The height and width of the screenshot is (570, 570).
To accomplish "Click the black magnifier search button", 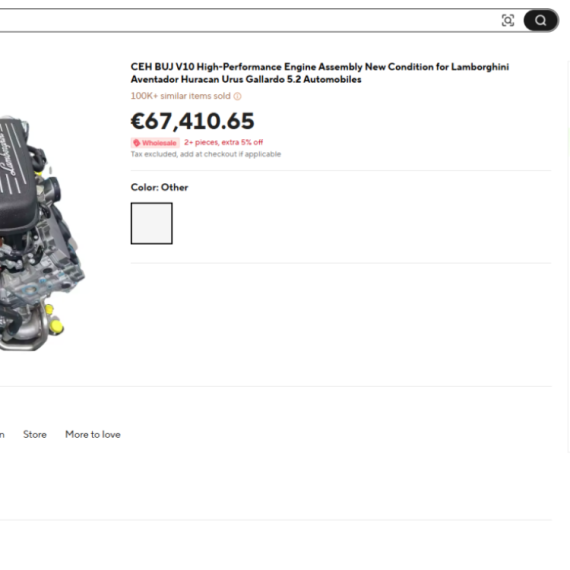I will click(541, 20).
